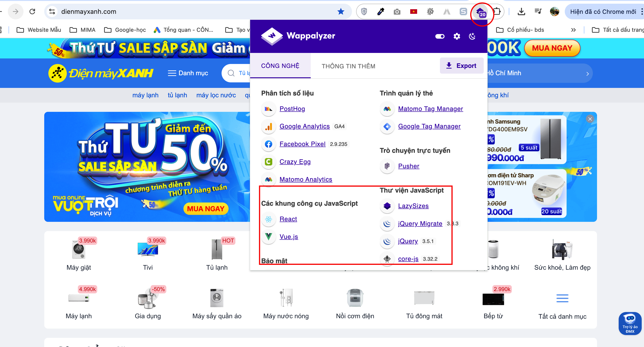This screenshot has height=347, width=644.
Task: Open the Danh mục menu
Action: pyautogui.click(x=188, y=73)
